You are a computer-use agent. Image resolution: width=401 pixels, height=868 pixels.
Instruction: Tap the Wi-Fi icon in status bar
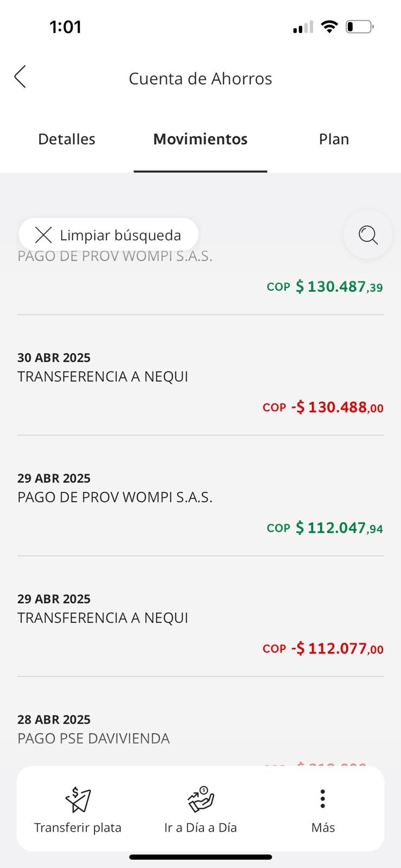coord(329,27)
